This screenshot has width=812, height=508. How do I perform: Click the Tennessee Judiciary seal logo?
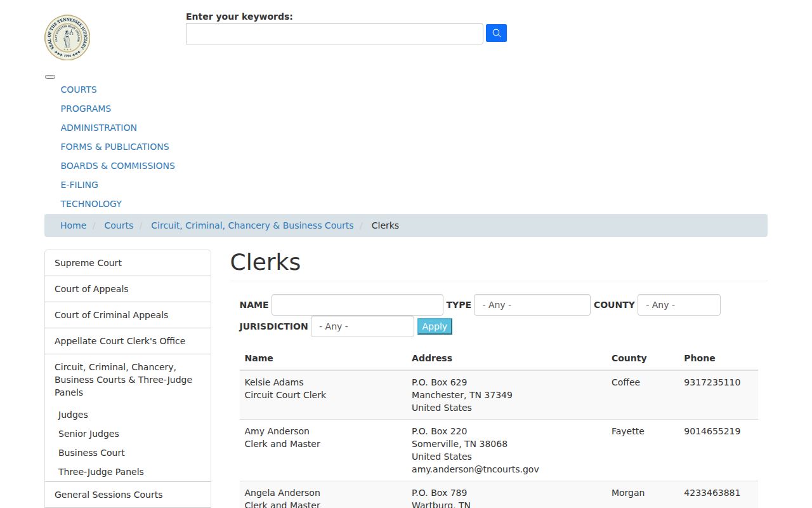(x=67, y=38)
